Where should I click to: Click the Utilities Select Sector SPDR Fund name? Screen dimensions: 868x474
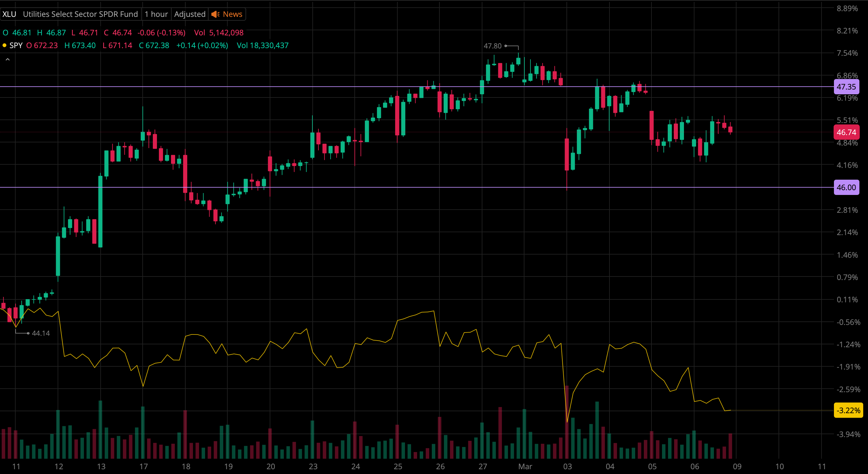coord(80,14)
